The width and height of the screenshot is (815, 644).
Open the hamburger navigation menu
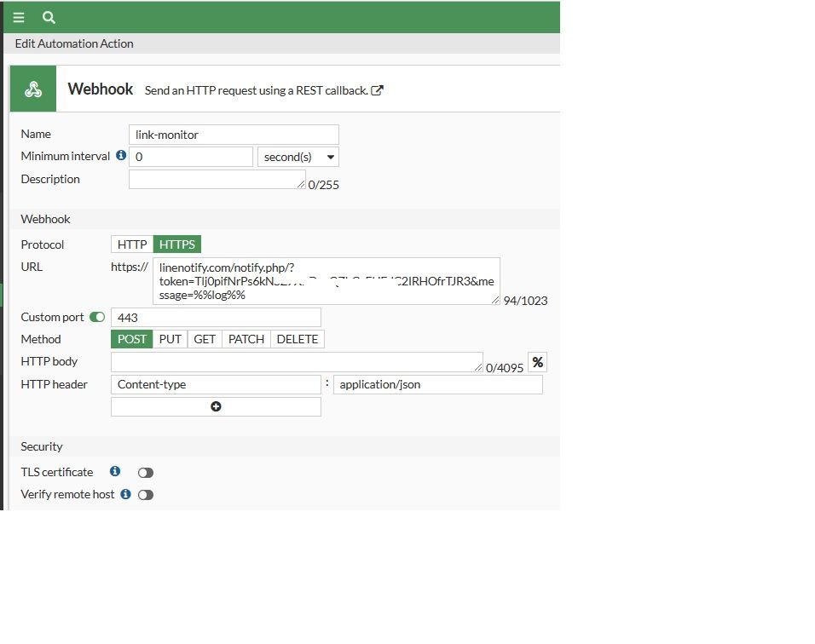point(19,18)
